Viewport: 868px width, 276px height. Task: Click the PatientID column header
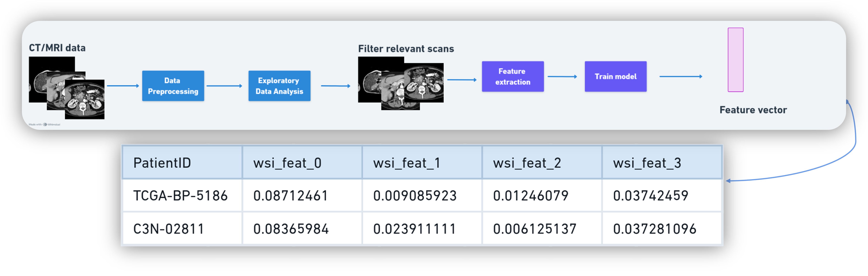coord(182,163)
